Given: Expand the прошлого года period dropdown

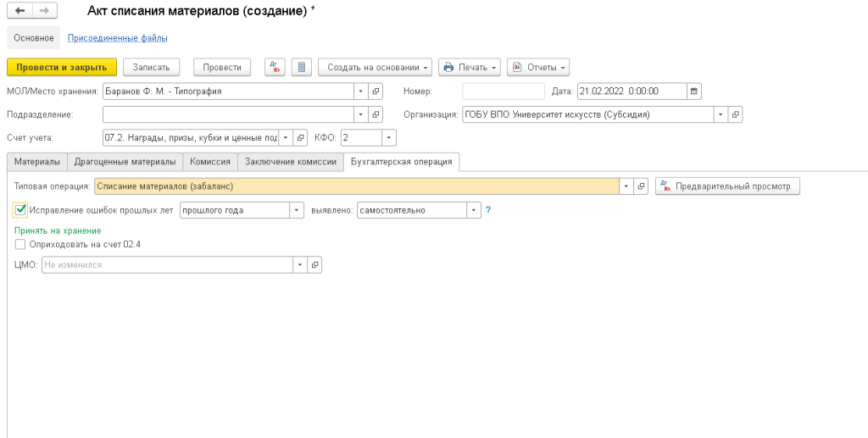Looking at the screenshot, I should pos(297,210).
